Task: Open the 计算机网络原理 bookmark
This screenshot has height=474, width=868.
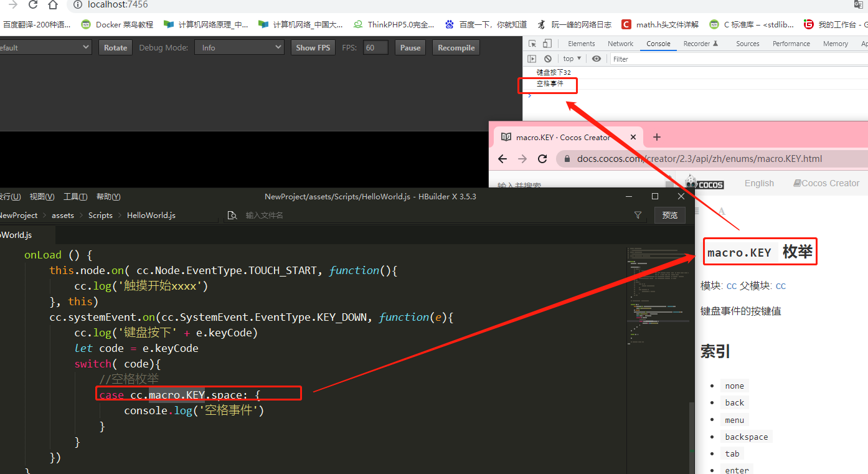Action: (x=206, y=25)
